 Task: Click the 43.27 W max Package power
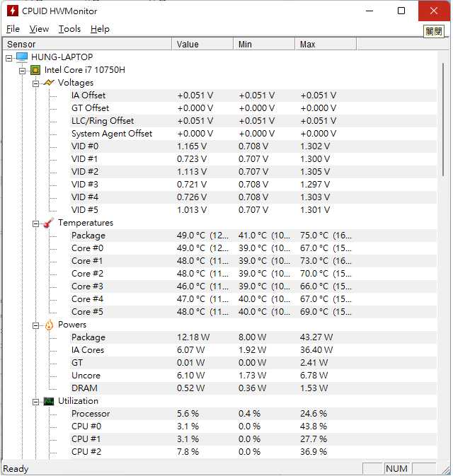tap(316, 337)
